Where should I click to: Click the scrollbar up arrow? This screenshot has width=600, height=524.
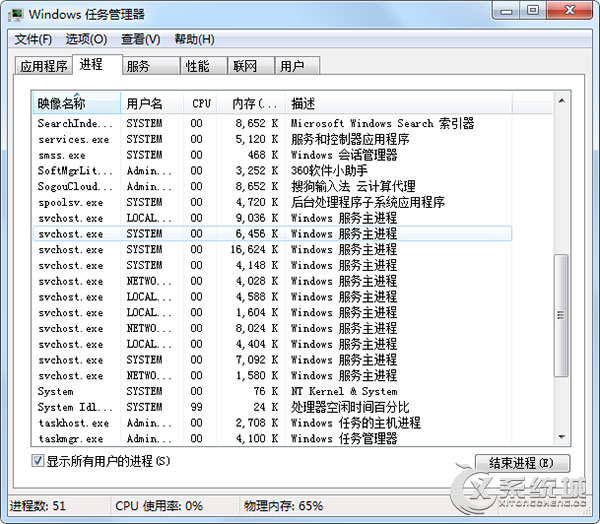(561, 101)
